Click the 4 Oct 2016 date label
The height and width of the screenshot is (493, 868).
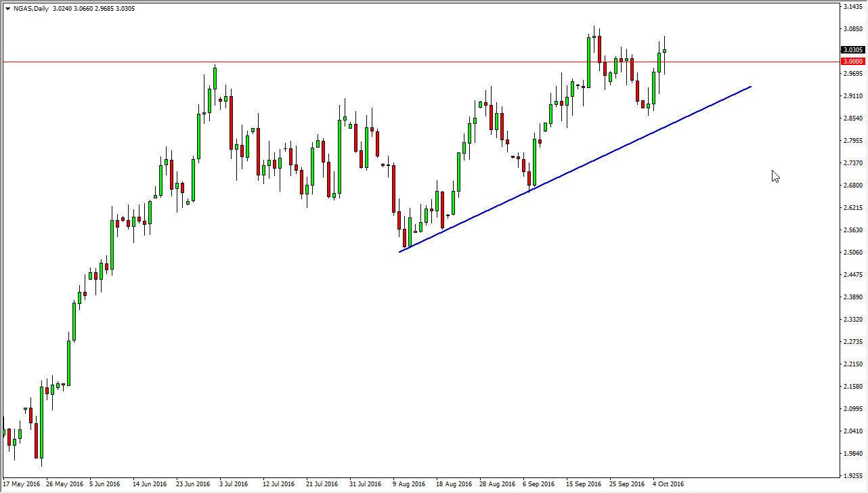click(x=668, y=484)
